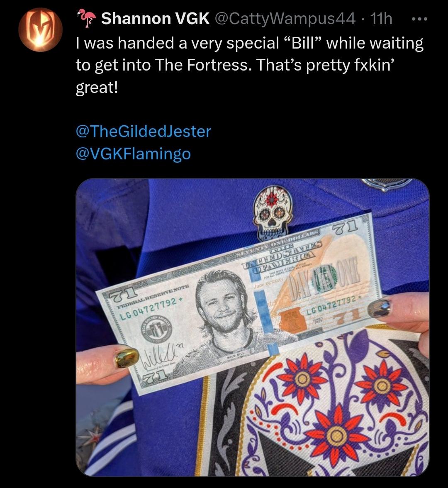
Task: Open the three-dot more options menu
Action: tap(419, 19)
